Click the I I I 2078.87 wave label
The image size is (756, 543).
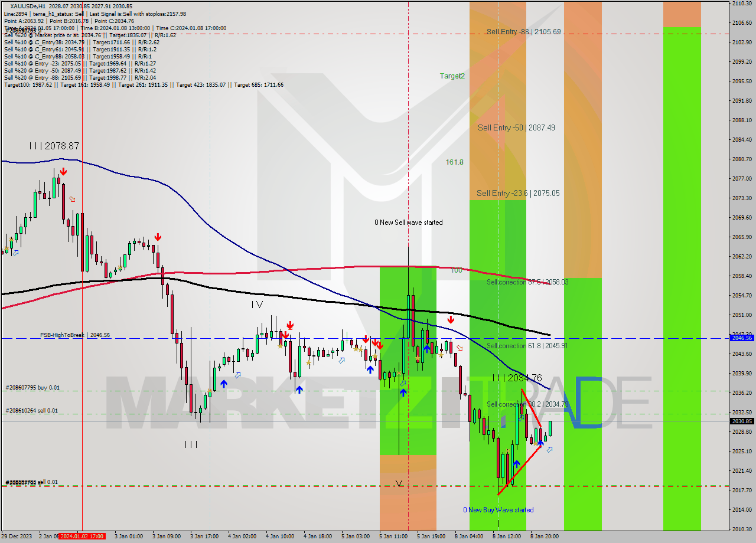[54, 146]
